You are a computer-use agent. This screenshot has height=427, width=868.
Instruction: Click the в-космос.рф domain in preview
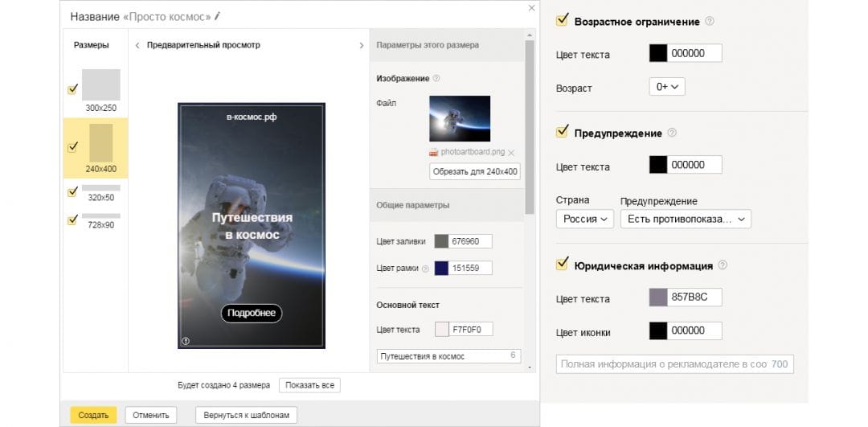(x=252, y=117)
